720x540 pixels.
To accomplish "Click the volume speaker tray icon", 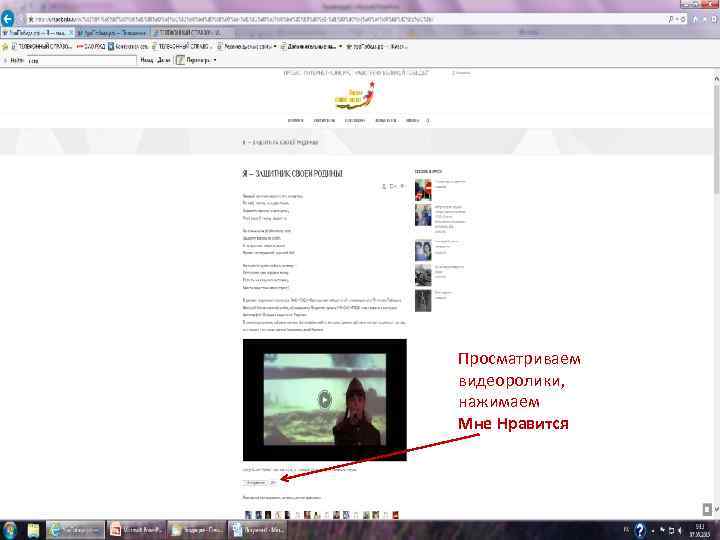I will click(680, 530).
